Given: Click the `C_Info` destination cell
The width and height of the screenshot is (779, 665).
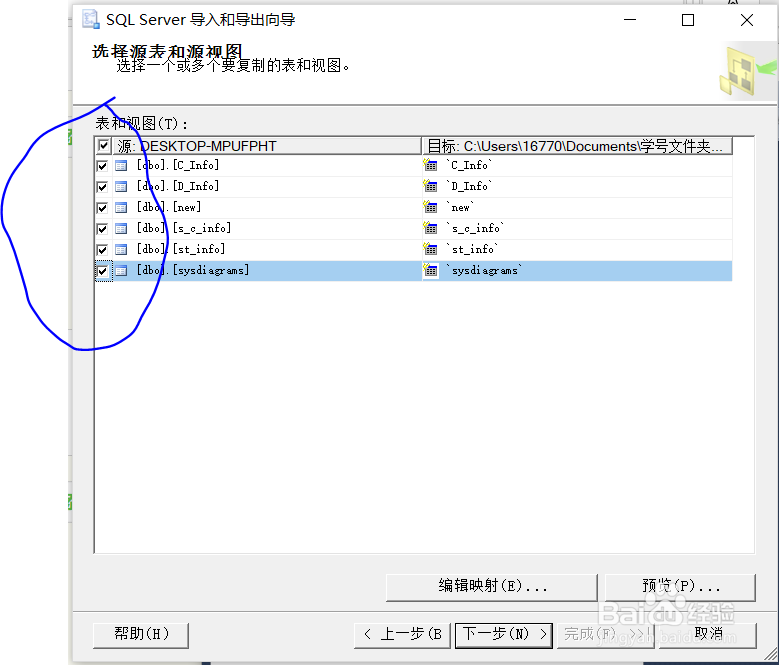Looking at the screenshot, I should pyautogui.click(x=577, y=165).
